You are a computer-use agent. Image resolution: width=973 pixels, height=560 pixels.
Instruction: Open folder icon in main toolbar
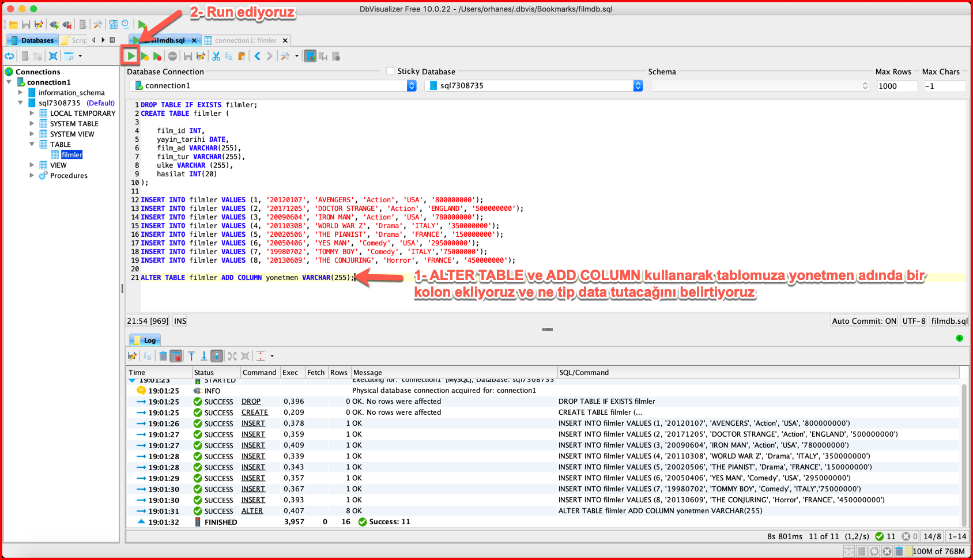point(13,24)
